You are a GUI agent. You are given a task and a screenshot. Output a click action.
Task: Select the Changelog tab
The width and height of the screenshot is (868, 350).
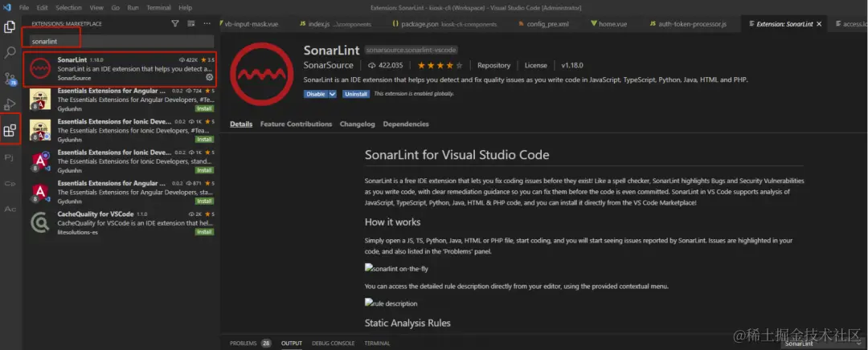point(357,124)
